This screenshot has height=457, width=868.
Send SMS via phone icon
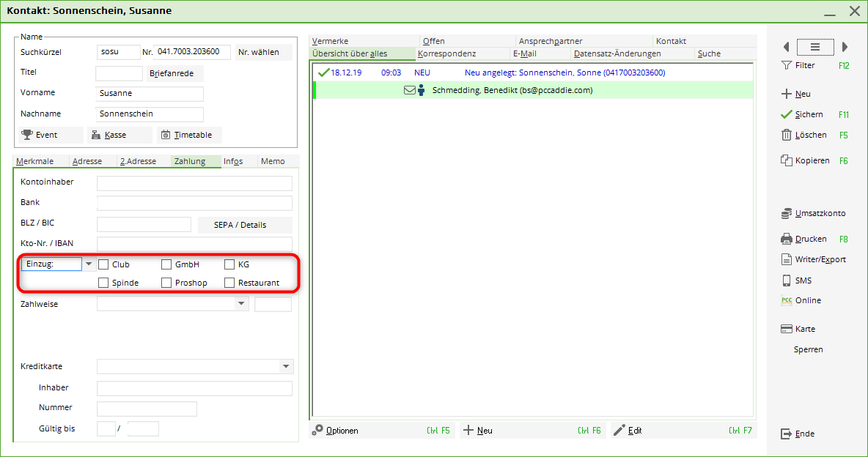click(787, 280)
